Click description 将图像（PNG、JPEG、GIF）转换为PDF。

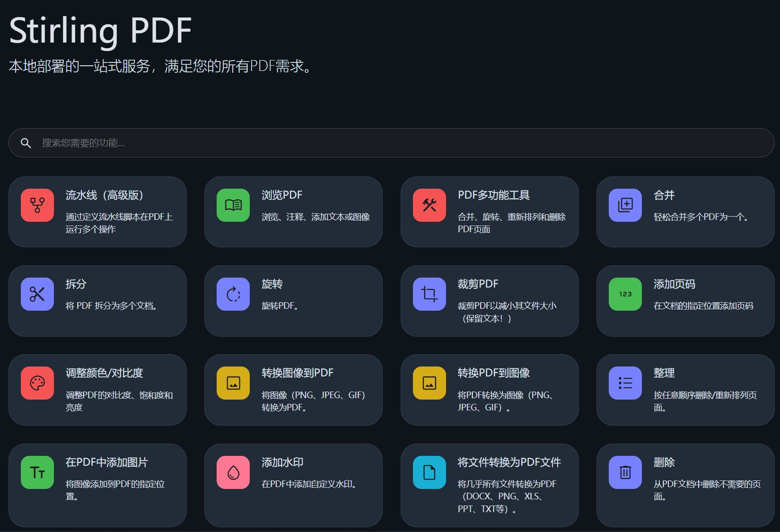pos(313,401)
